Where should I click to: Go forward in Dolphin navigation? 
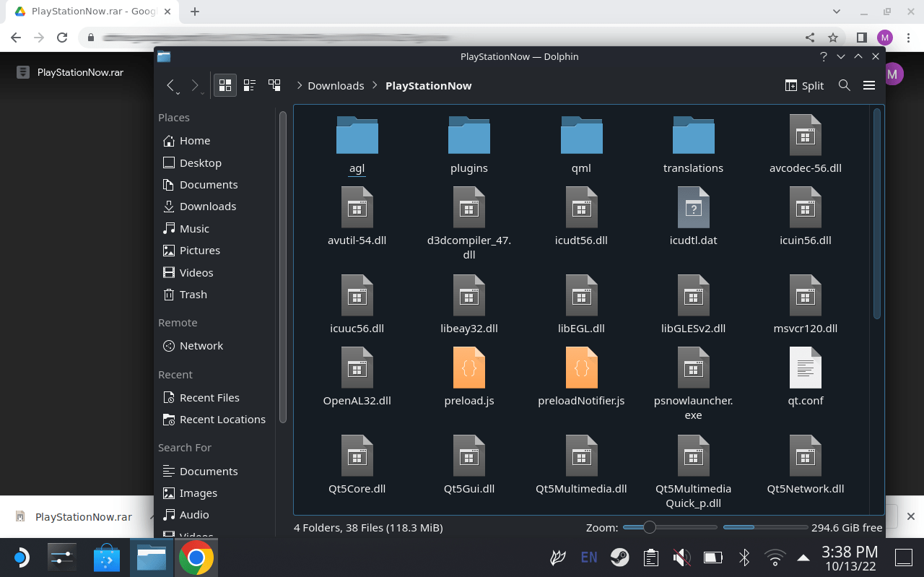(x=195, y=85)
